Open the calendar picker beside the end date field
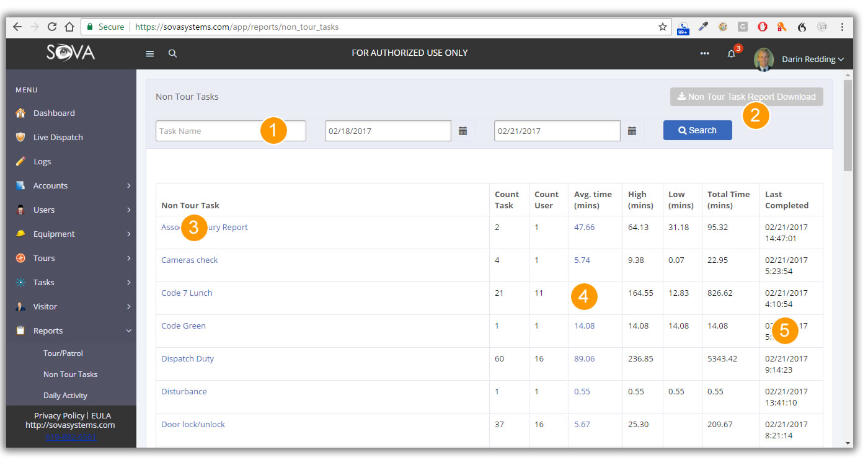Screen dimensions: 868x465 point(632,131)
